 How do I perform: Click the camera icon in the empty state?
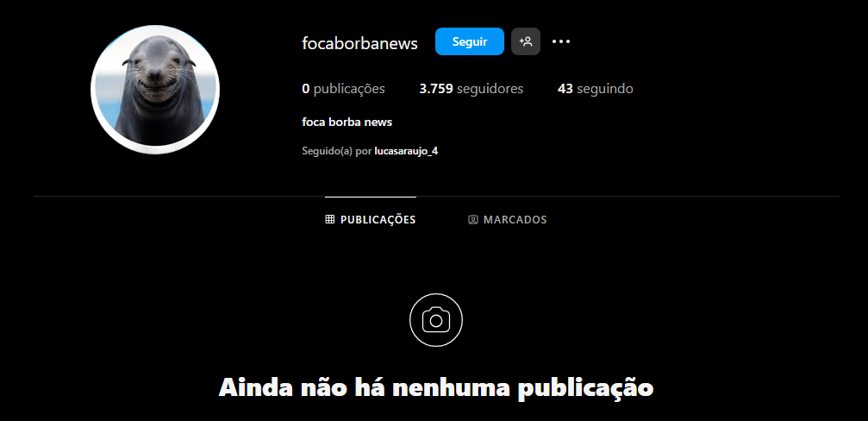(x=436, y=320)
